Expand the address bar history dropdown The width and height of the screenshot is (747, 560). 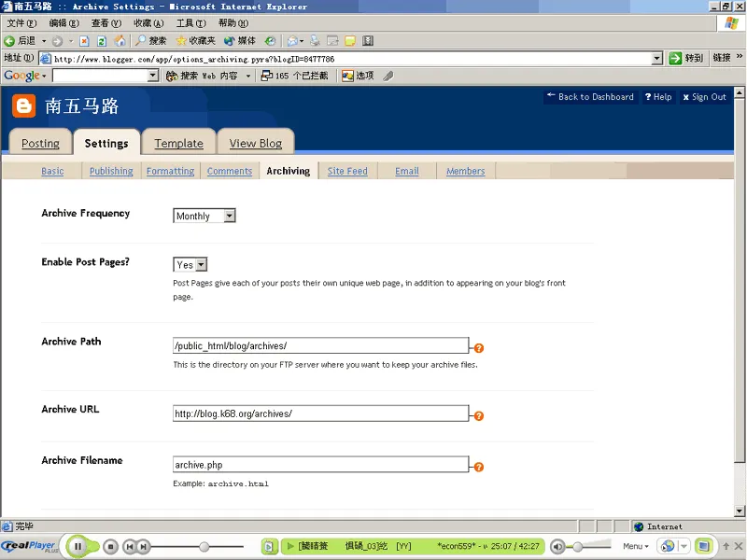[655, 57]
